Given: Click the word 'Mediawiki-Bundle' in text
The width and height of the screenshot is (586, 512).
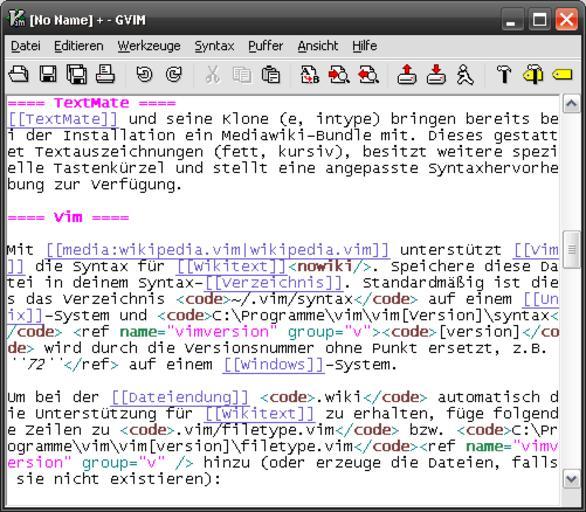Looking at the screenshot, I should point(296,135).
